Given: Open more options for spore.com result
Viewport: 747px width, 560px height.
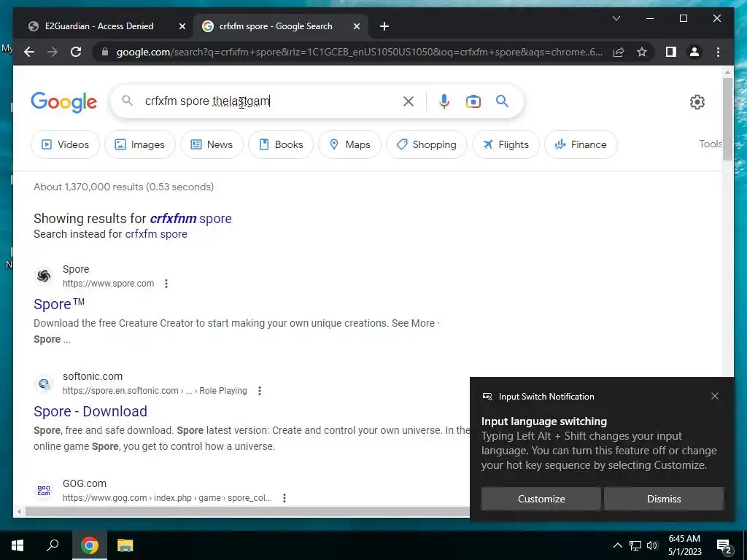Looking at the screenshot, I should [x=166, y=284].
